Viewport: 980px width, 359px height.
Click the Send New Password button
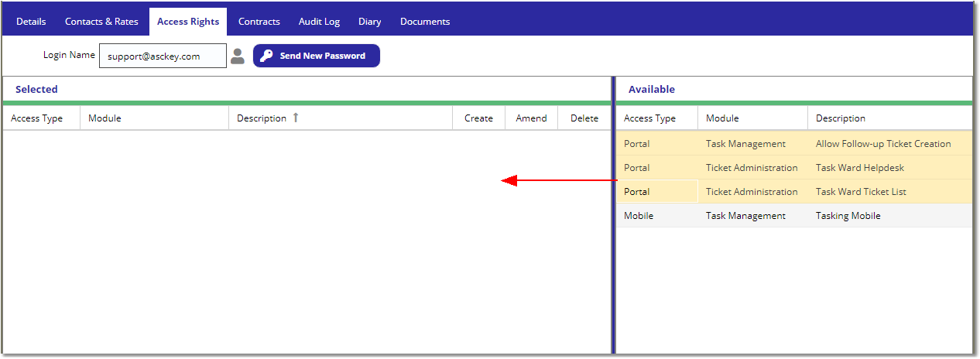pyautogui.click(x=317, y=56)
